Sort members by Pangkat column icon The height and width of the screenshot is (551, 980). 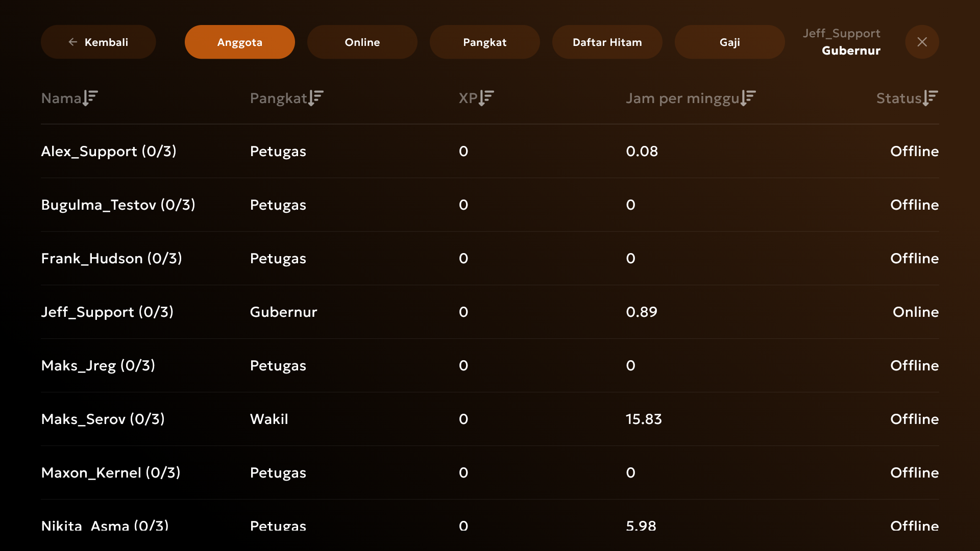316,98
